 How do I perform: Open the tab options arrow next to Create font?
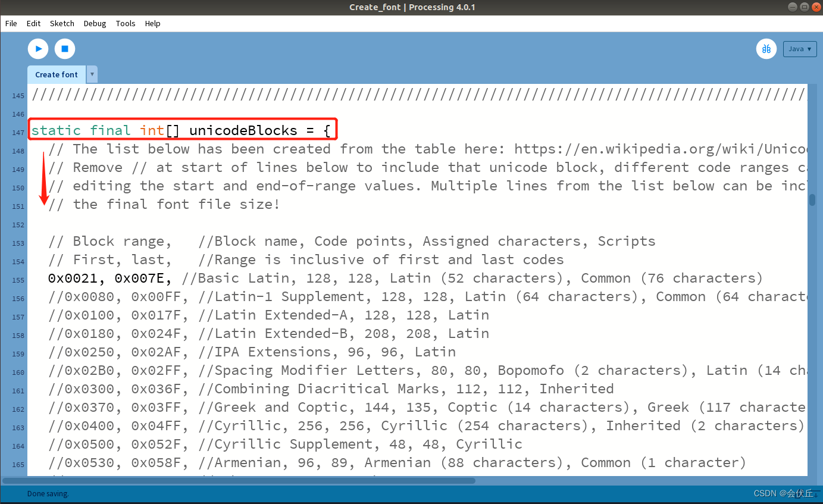92,74
